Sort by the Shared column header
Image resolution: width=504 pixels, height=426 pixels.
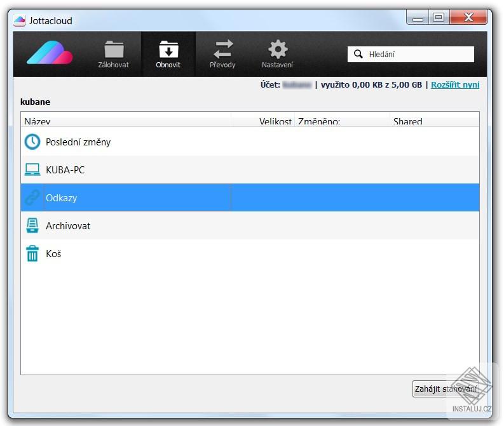click(x=434, y=120)
